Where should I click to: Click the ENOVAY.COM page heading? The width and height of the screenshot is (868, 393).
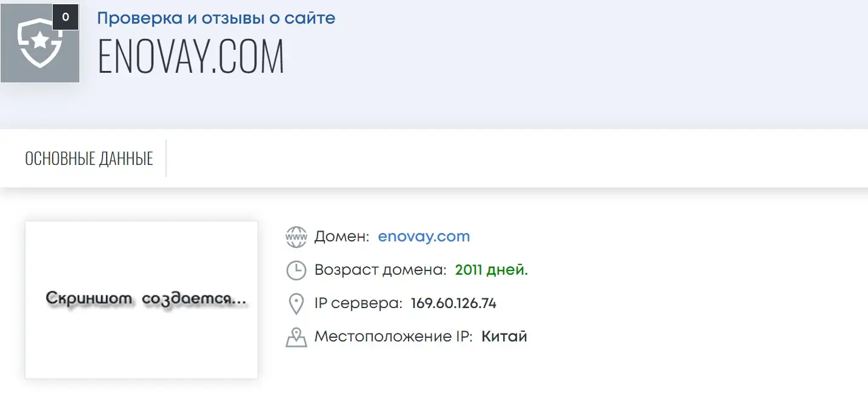[191, 58]
